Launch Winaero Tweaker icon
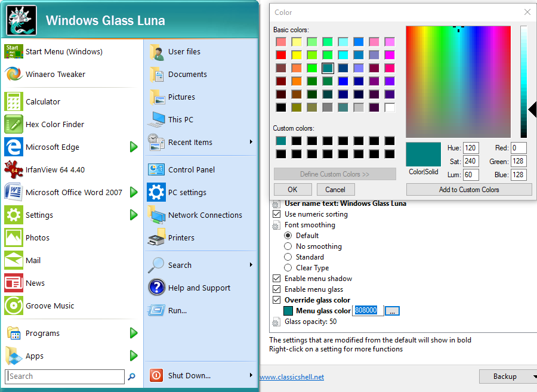Viewport: 537px width, 392px height. [14, 75]
